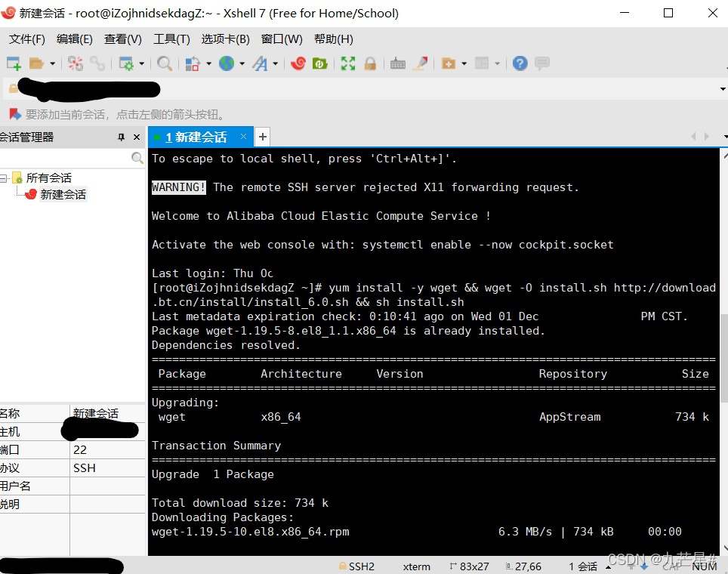Click xterm in the status bar
728x574 pixels.
coord(416,566)
